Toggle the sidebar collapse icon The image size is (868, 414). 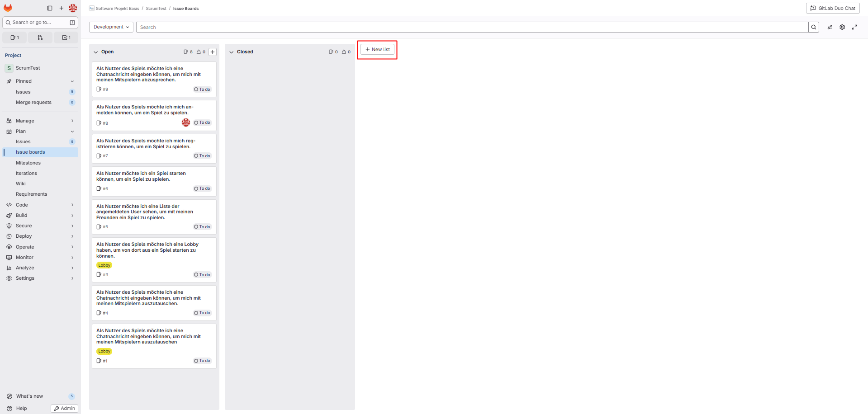pyautogui.click(x=50, y=8)
